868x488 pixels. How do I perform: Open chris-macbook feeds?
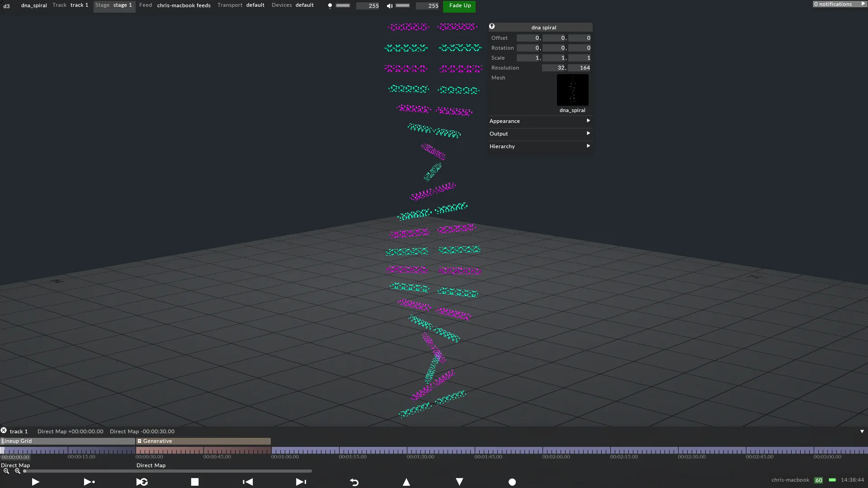coord(184,5)
